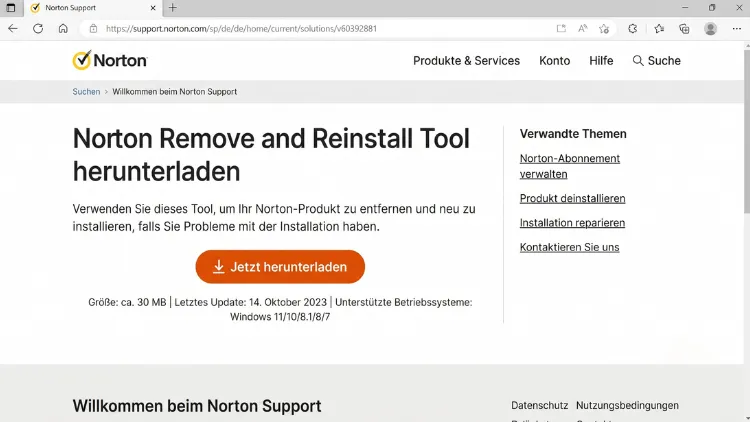Go back with the browser back arrow
The image size is (750, 422).
click(x=13, y=29)
